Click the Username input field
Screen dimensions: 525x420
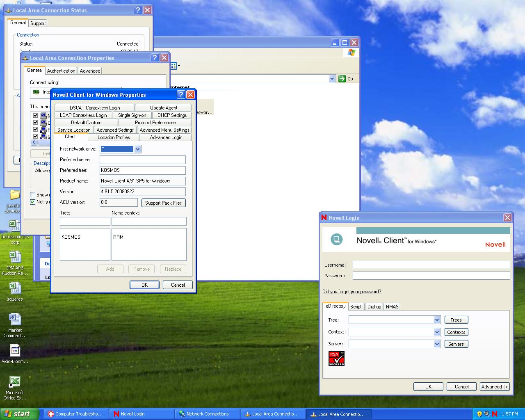coord(431,265)
